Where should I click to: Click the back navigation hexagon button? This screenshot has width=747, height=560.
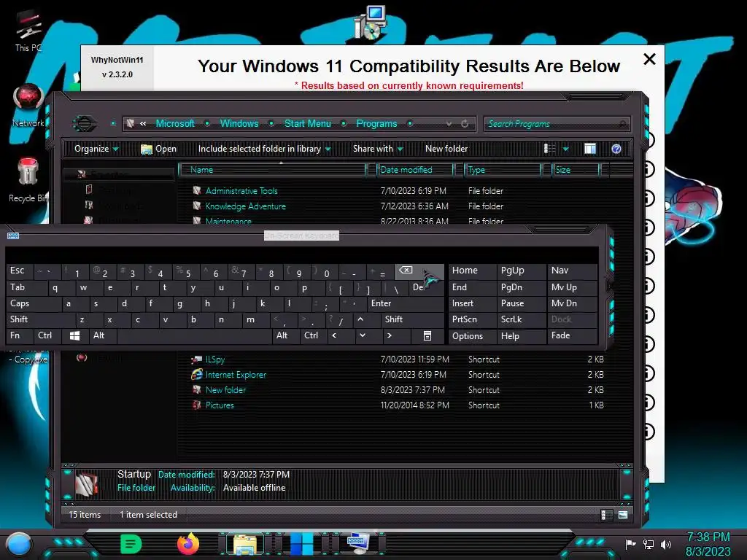pos(85,124)
